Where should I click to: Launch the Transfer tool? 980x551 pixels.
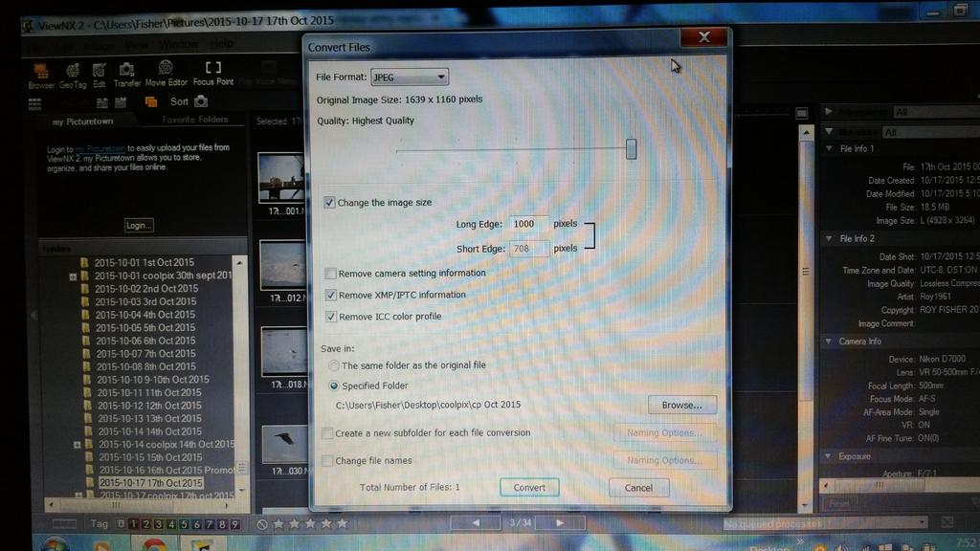127,75
